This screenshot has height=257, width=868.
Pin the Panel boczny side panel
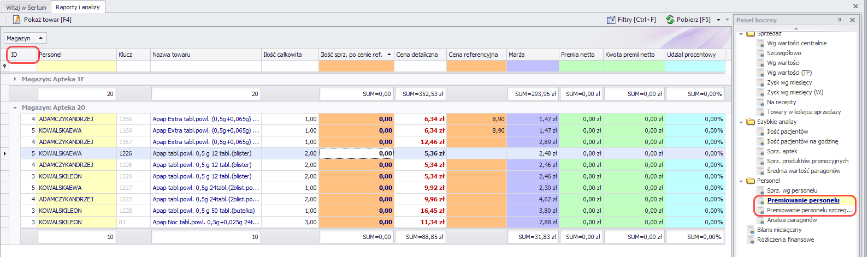tap(840, 20)
